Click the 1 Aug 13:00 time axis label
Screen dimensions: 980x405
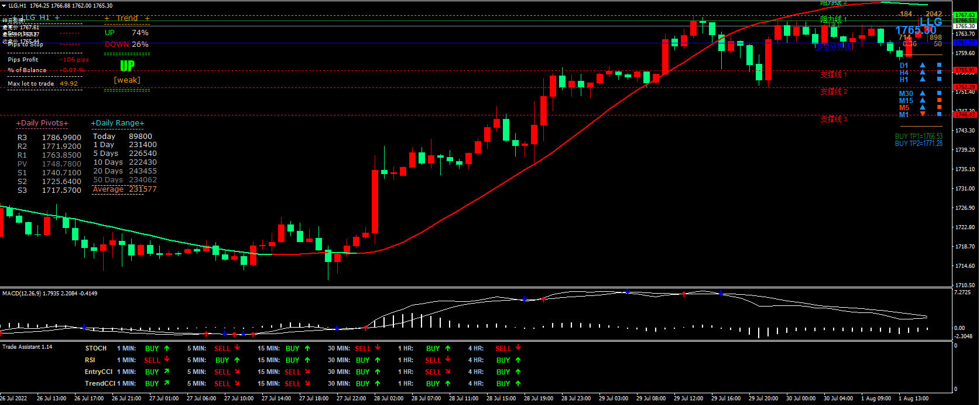point(914,399)
